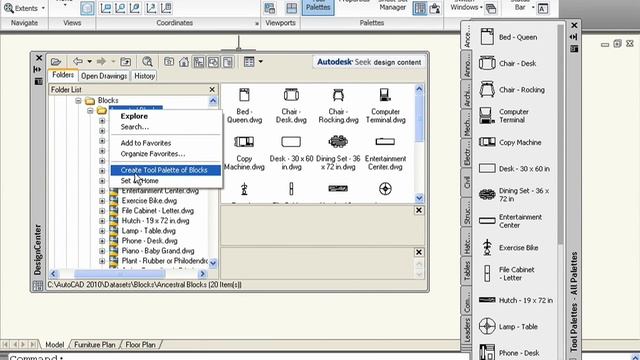Click the Desk - 30 x 60 in palette tool

(515, 169)
